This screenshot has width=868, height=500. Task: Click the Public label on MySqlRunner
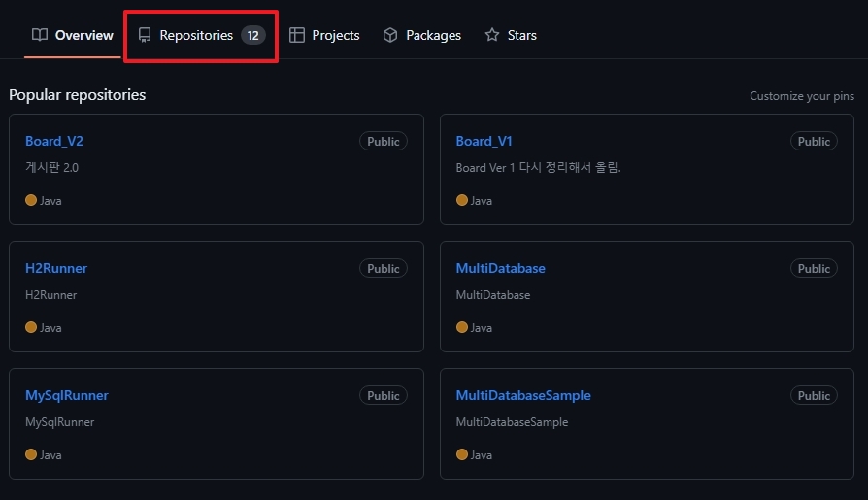(x=384, y=396)
